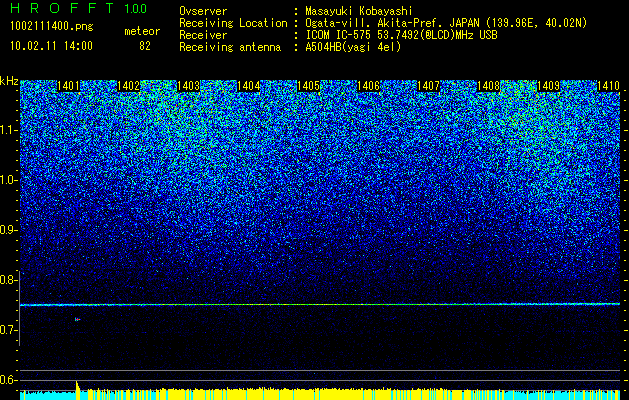This screenshot has height=400, width=629.
Task: Click the 1408 time marker
Action: 489,86
